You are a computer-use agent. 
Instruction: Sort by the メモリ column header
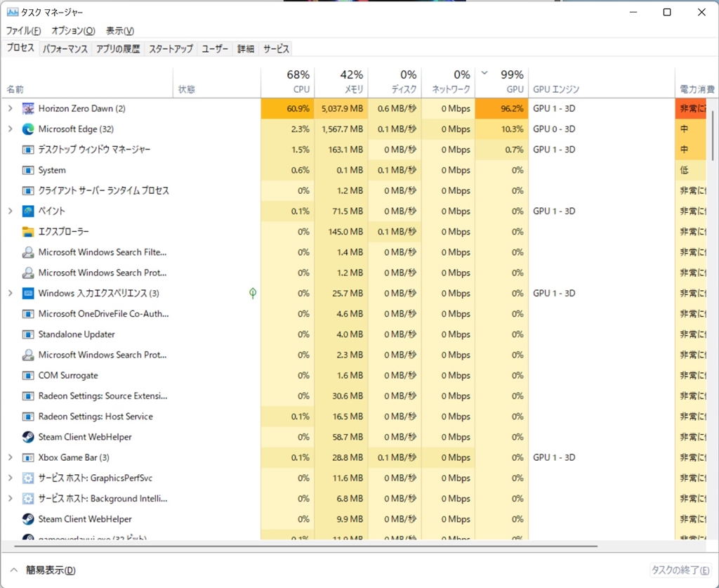click(341, 83)
